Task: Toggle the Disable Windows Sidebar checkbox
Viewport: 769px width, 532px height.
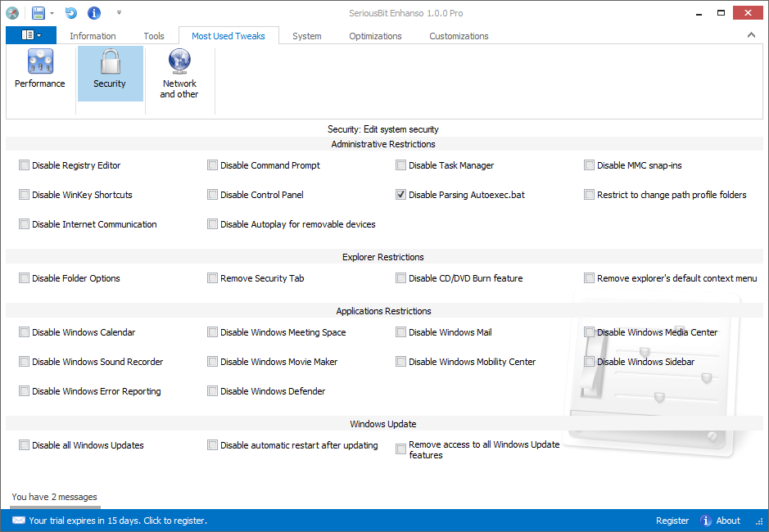Action: (589, 362)
